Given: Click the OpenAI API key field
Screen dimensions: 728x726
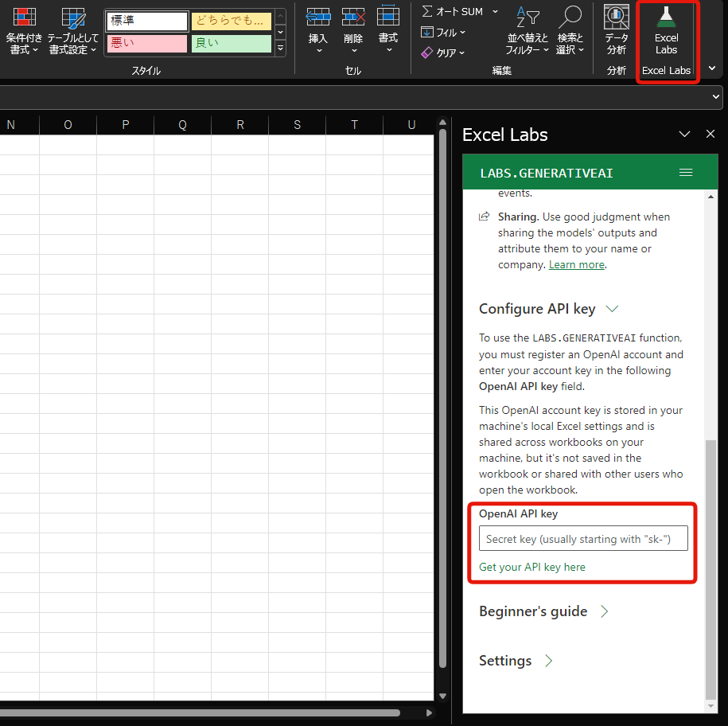Looking at the screenshot, I should 583,539.
